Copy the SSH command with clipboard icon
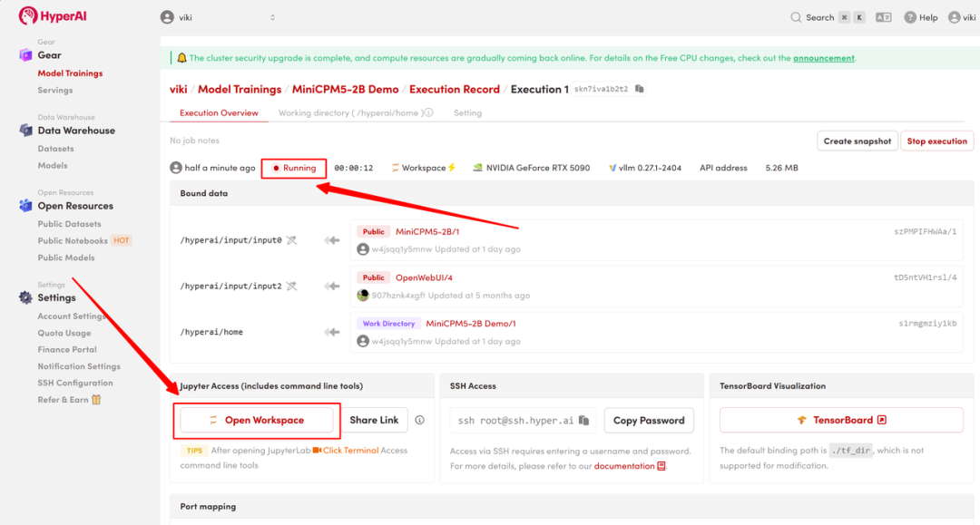This screenshot has width=980, height=525. [x=583, y=420]
